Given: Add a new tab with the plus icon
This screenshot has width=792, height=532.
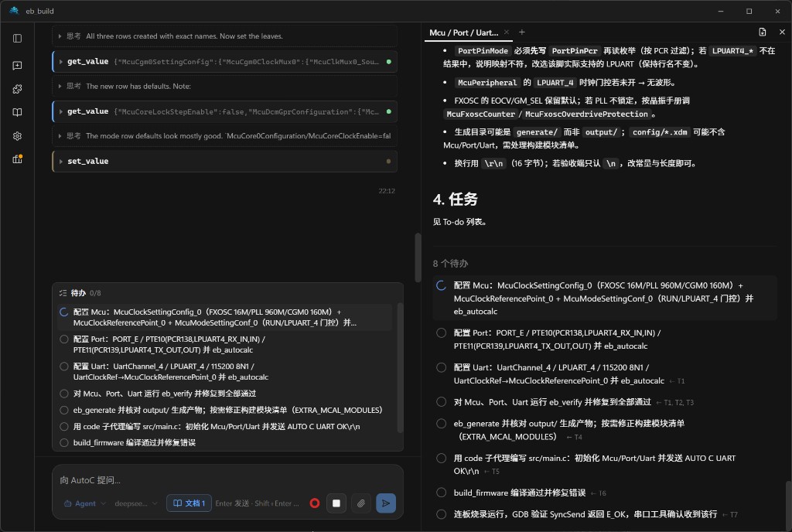Looking at the screenshot, I should pyautogui.click(x=522, y=32).
